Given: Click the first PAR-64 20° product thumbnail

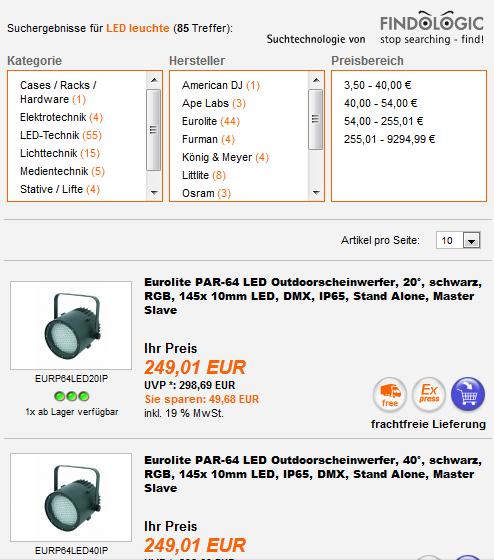Looking at the screenshot, I should [71, 325].
